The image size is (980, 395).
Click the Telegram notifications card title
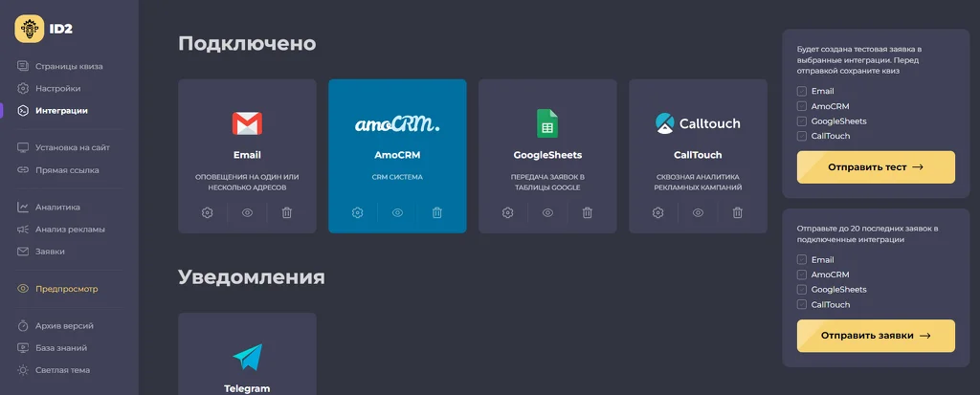[247, 388]
